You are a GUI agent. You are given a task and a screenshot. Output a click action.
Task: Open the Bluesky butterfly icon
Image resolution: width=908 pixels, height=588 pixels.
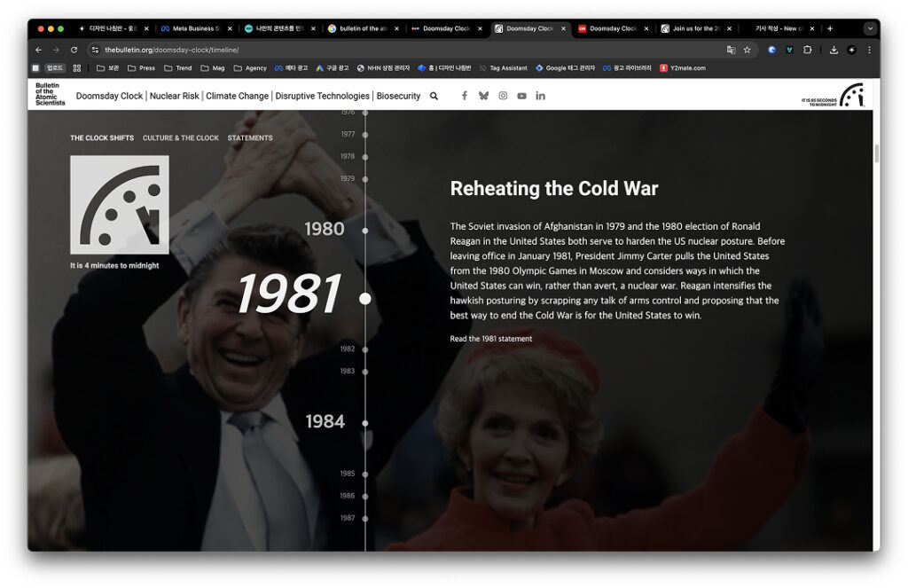[x=483, y=96]
